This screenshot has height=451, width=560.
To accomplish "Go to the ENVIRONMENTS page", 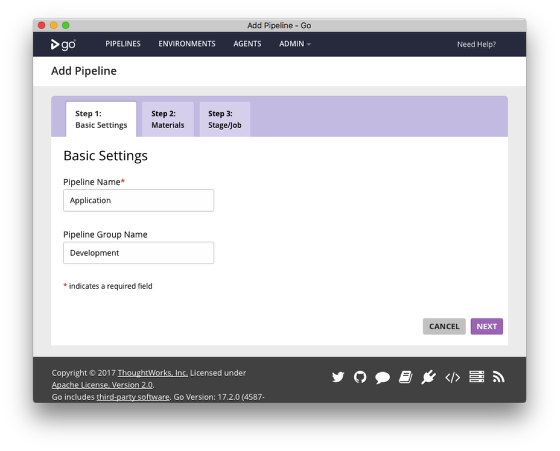I will pos(187,44).
